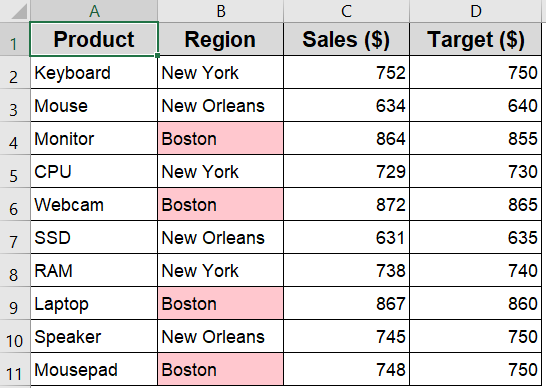546x388 pixels.
Task: Select column C header
Action: click(346, 11)
